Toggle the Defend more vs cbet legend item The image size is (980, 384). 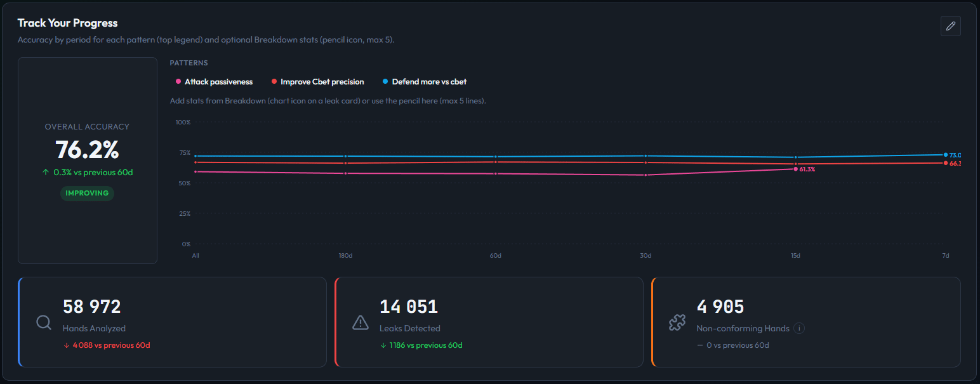click(x=425, y=82)
